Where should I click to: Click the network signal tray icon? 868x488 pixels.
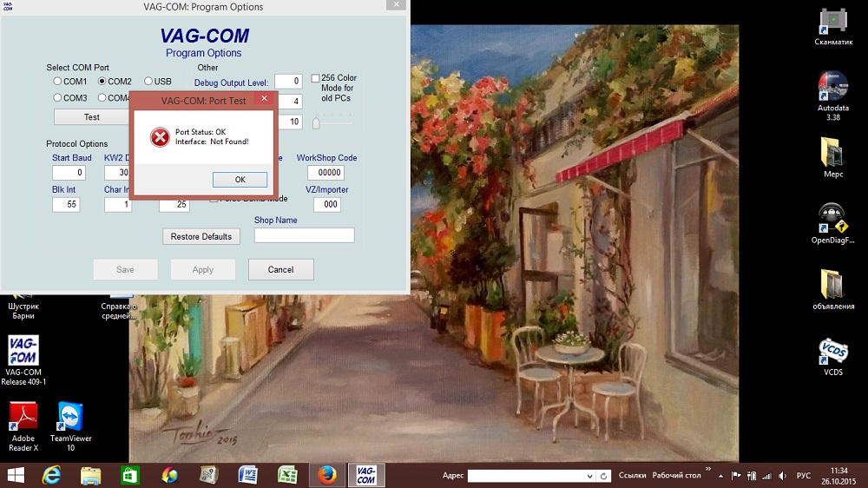point(766,476)
